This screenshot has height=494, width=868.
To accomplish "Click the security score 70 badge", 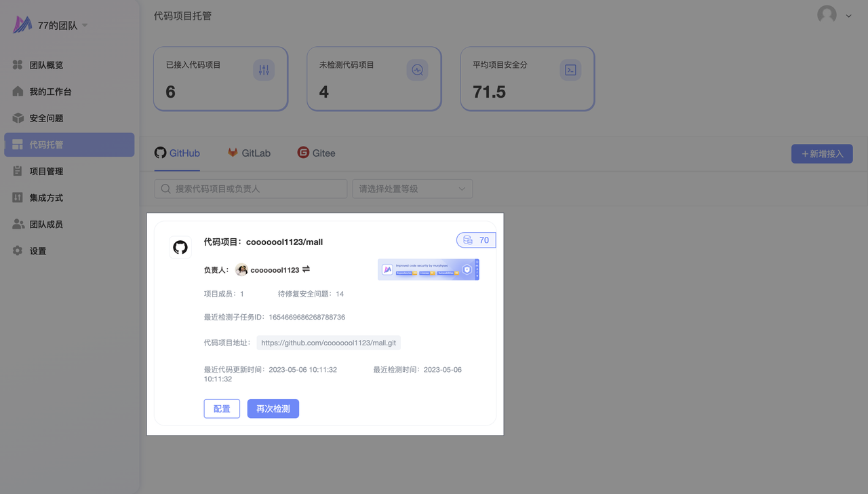I will 476,240.
